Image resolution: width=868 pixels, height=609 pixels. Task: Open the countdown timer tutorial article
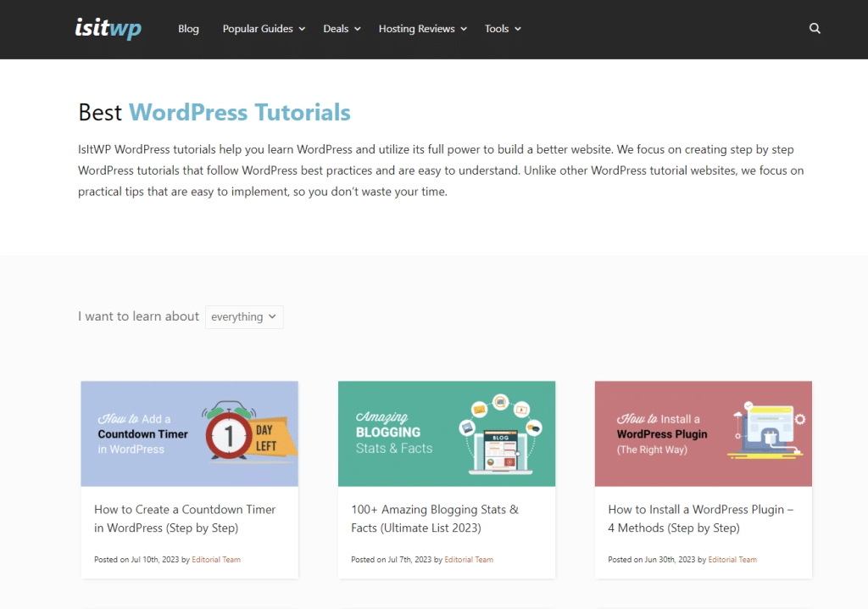pyautogui.click(x=185, y=518)
